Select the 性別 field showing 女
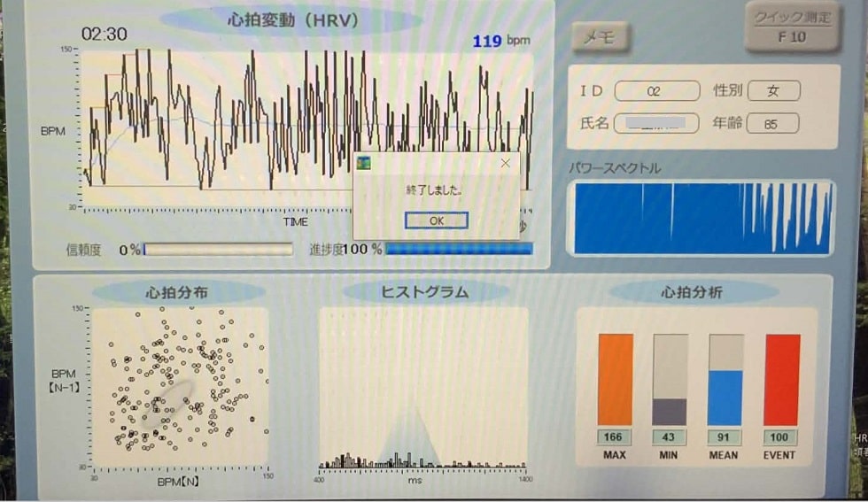This screenshot has width=868, height=502. 773,90
